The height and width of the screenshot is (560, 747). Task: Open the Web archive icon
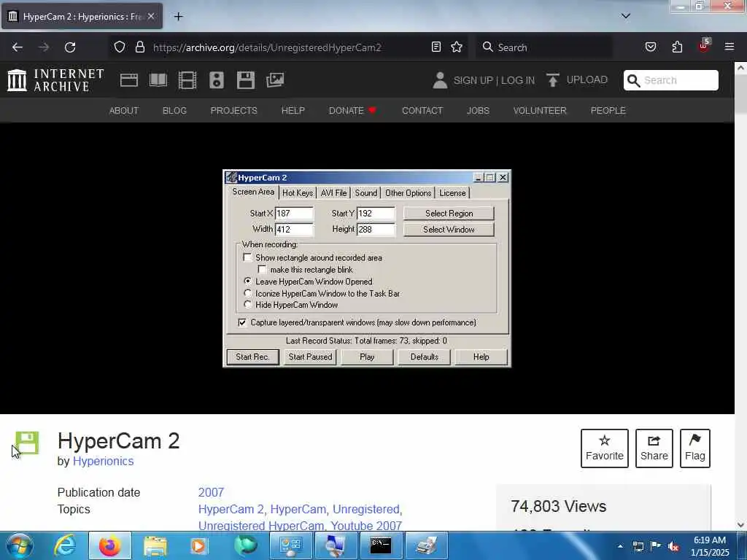(x=129, y=80)
